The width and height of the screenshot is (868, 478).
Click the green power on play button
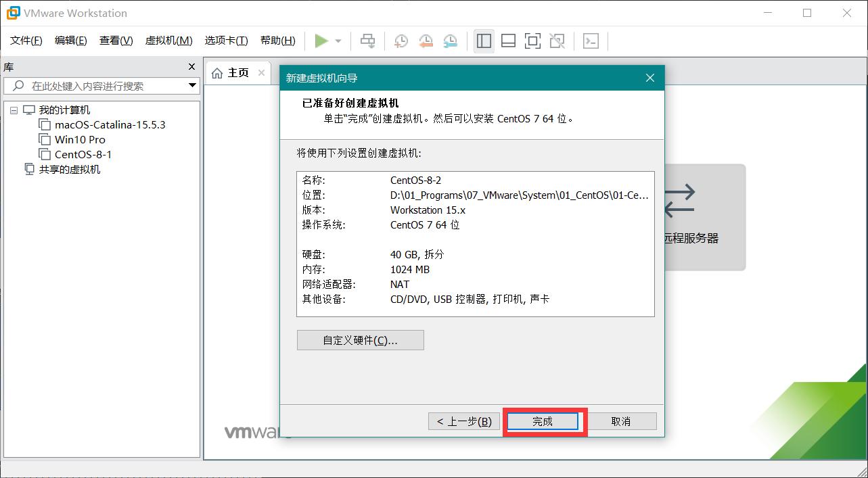coord(321,41)
